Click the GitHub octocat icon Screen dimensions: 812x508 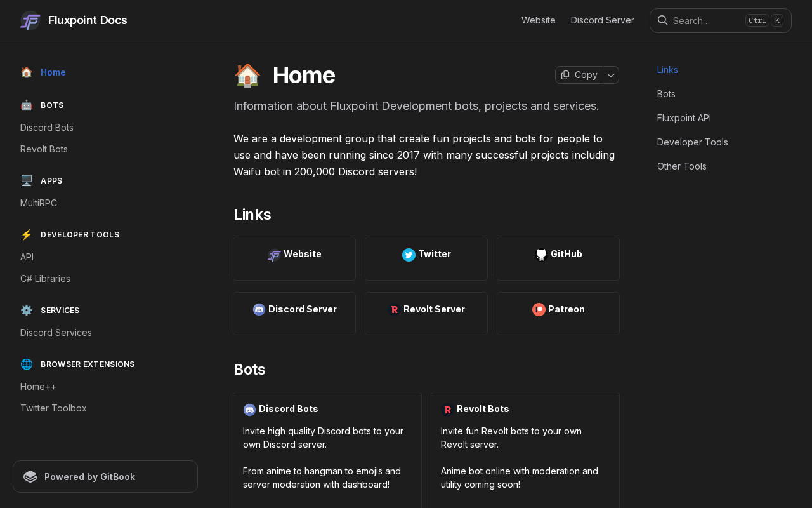coord(541,255)
